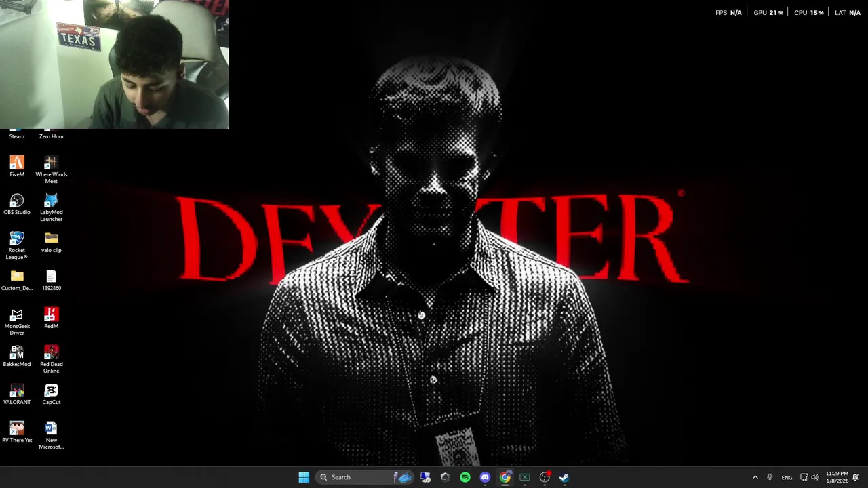868x488 pixels.
Task: Open the volume control in the tray
Action: click(815, 477)
